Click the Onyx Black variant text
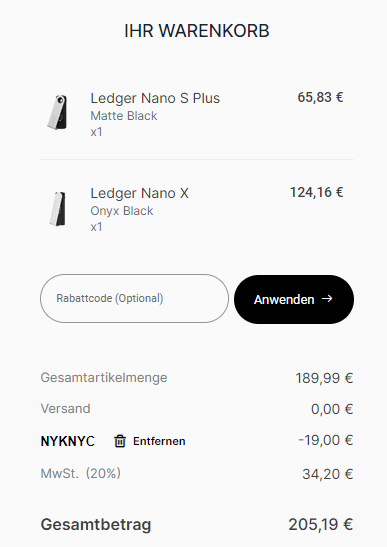The image size is (387, 547). (122, 211)
